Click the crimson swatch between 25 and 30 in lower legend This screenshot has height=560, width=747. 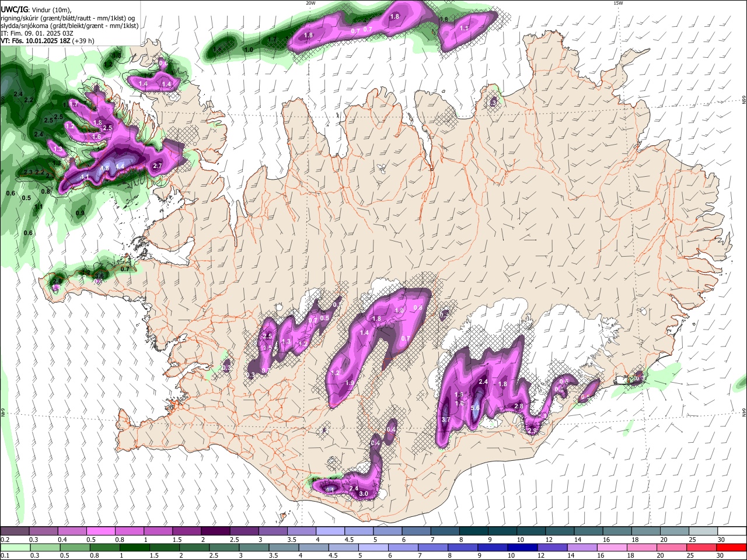coord(700,547)
